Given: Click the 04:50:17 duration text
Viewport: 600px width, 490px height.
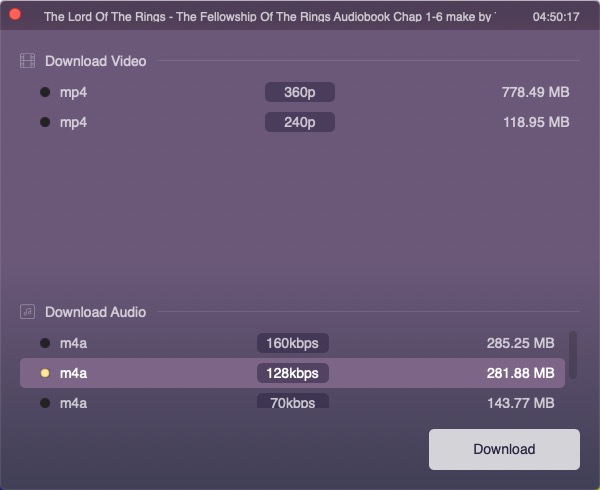Looking at the screenshot, I should coord(556,17).
